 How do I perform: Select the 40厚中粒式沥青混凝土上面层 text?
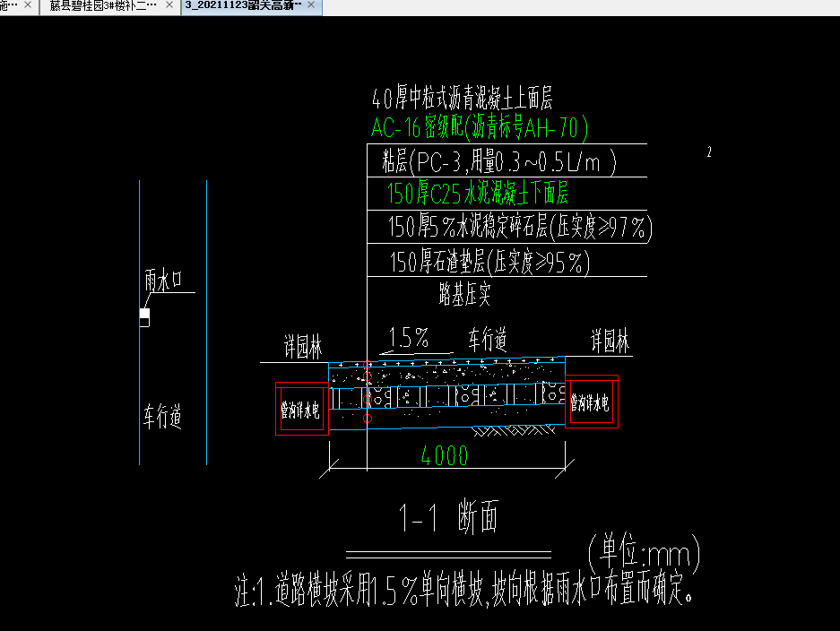463,98
